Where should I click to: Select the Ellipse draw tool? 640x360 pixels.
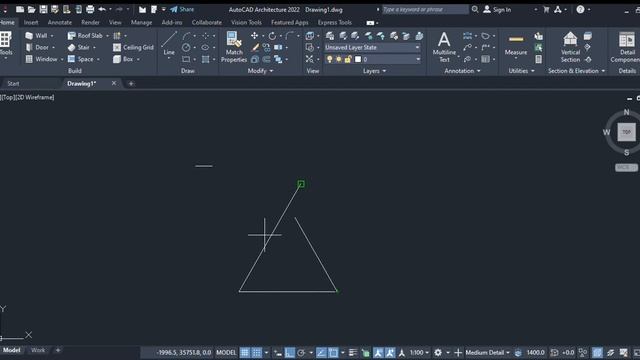click(x=205, y=47)
